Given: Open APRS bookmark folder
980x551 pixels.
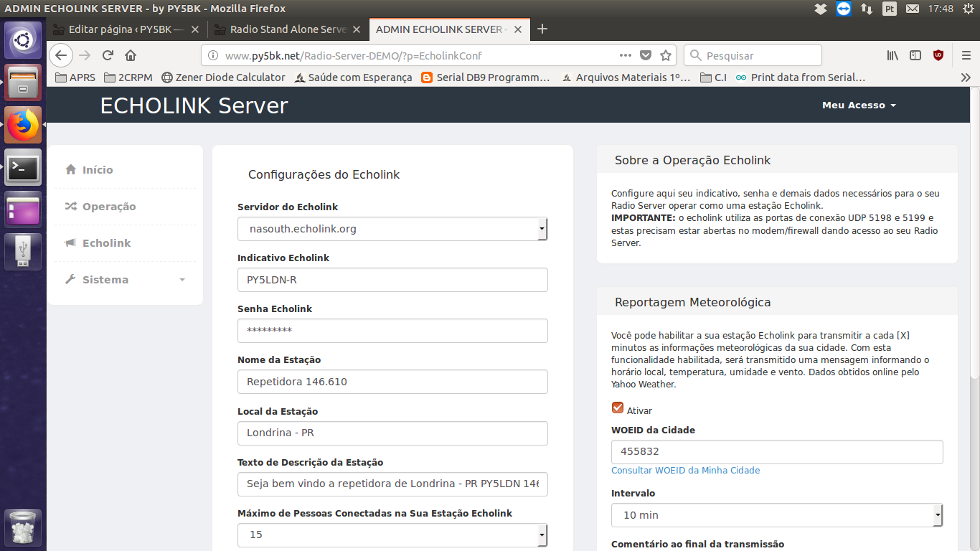Looking at the screenshot, I should [x=75, y=77].
